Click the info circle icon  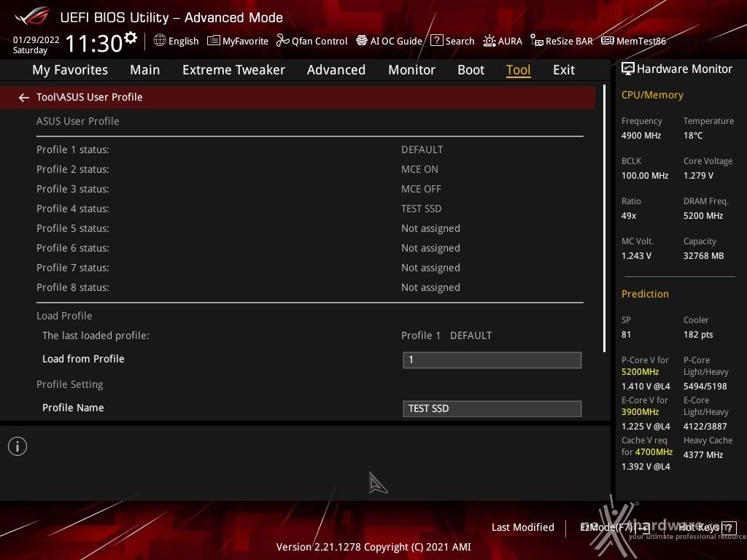point(18,446)
